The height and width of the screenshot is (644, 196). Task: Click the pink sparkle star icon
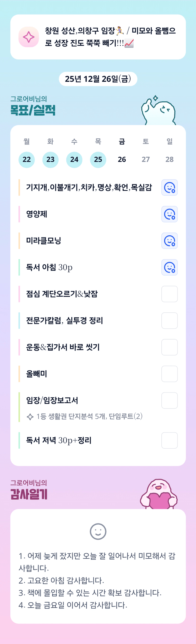pos(29,37)
